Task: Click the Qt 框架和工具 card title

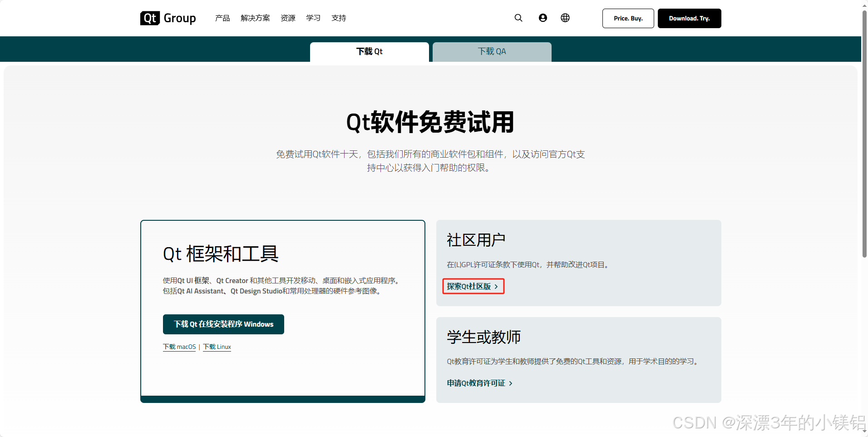Action: 221,253
